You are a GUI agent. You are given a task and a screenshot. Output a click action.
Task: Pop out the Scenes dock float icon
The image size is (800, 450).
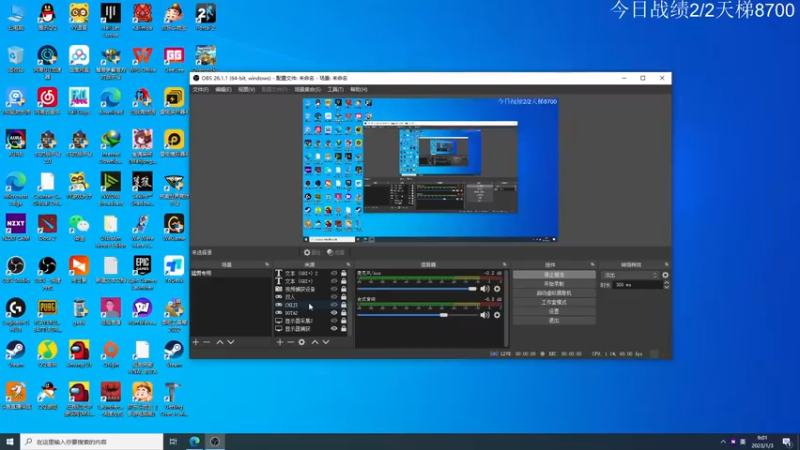[267, 264]
